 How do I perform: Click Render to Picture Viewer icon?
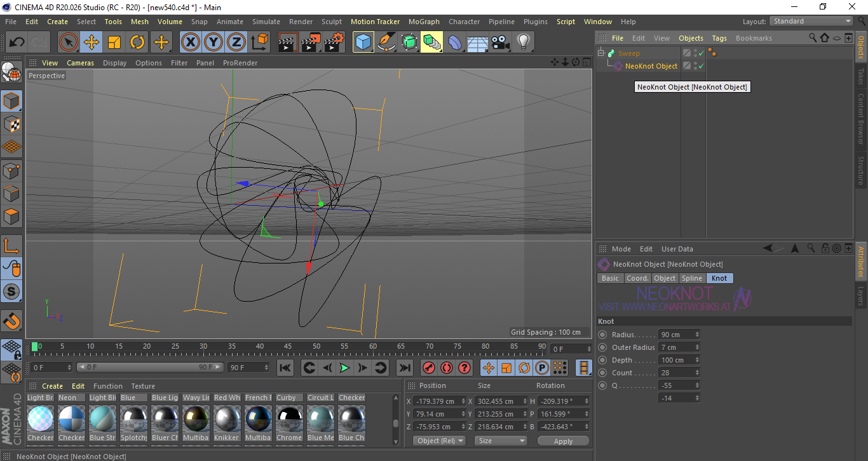pos(311,43)
